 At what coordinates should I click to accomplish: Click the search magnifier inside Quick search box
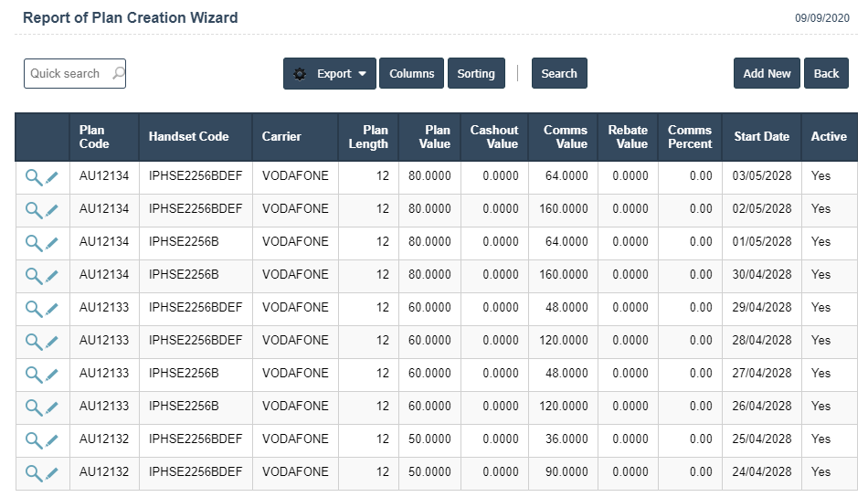click(117, 73)
